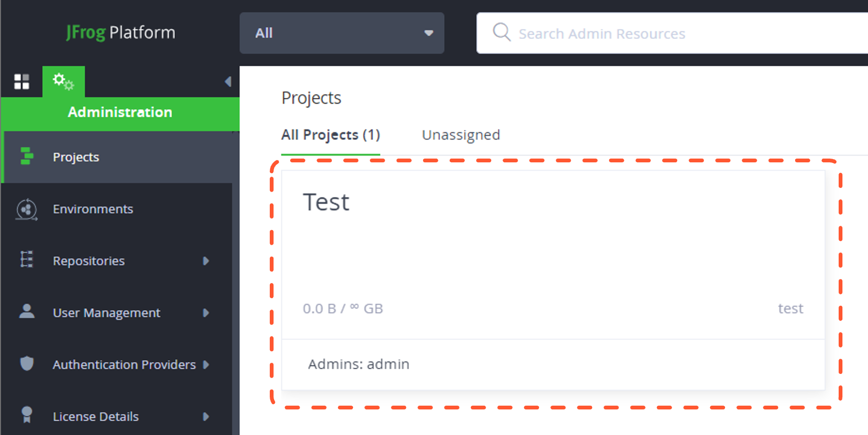Screen dimensions: 868x435
Task: Click the test project key label
Action: pos(790,309)
